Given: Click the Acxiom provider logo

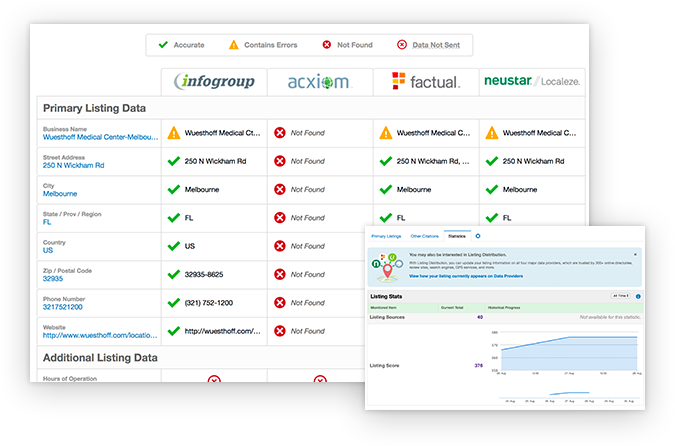Looking at the screenshot, I should tap(319, 81).
